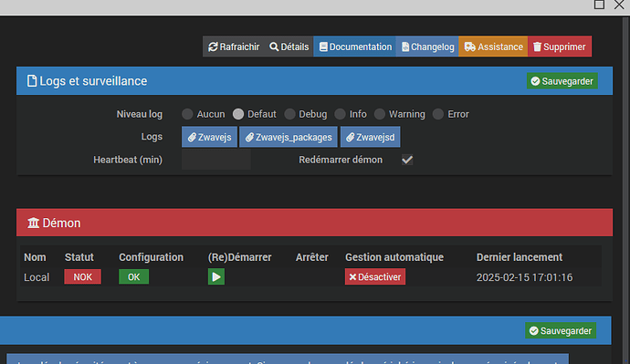Image resolution: width=630 pixels, height=364 pixels.
Task: Open the Zwavejs log file
Action: [209, 137]
